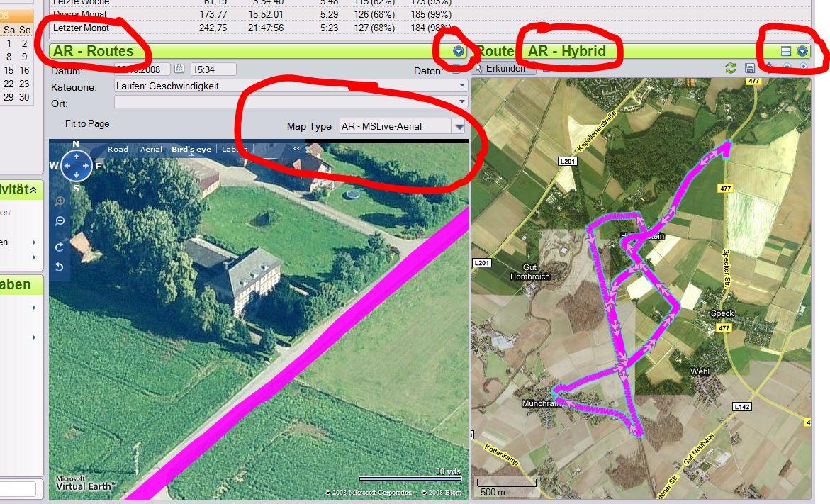Pan west with the compass left arrow
The image size is (830, 504).
[67, 166]
